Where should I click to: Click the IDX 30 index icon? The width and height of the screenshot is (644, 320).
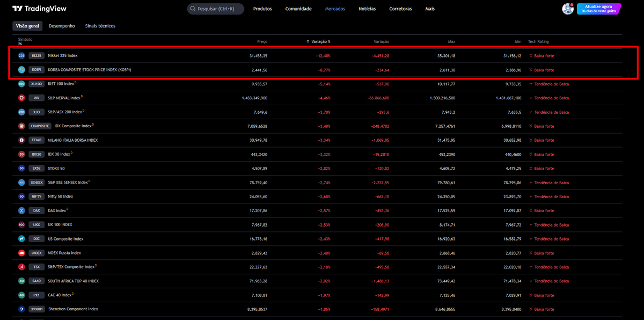[x=21, y=154]
